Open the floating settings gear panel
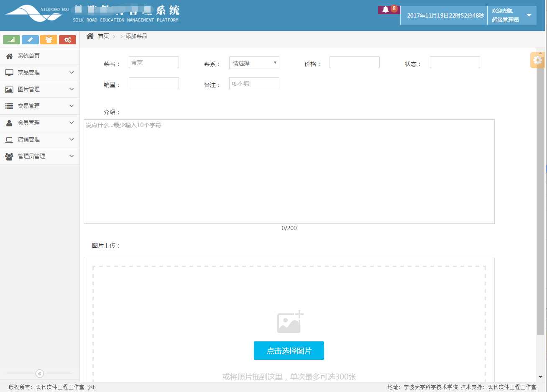 click(x=537, y=60)
